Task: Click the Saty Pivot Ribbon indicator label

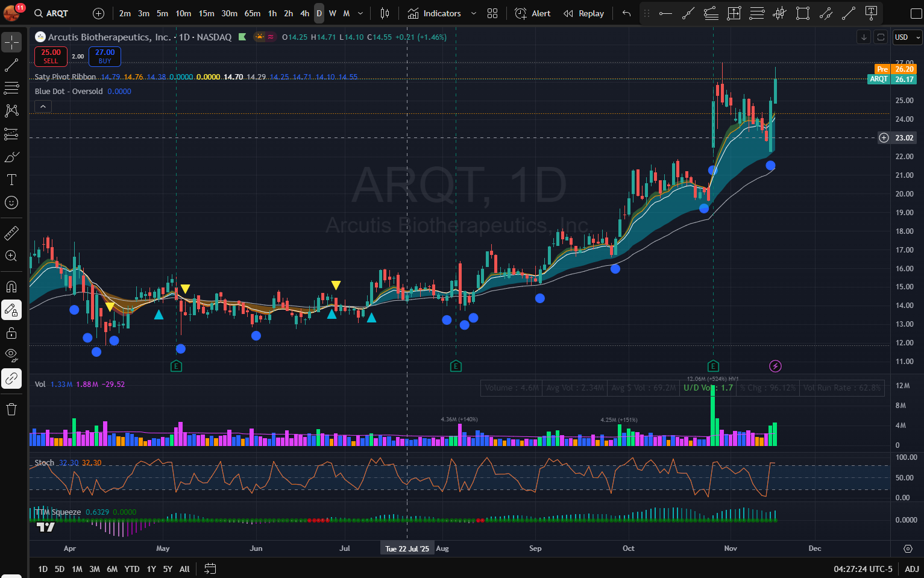Action: [65, 77]
